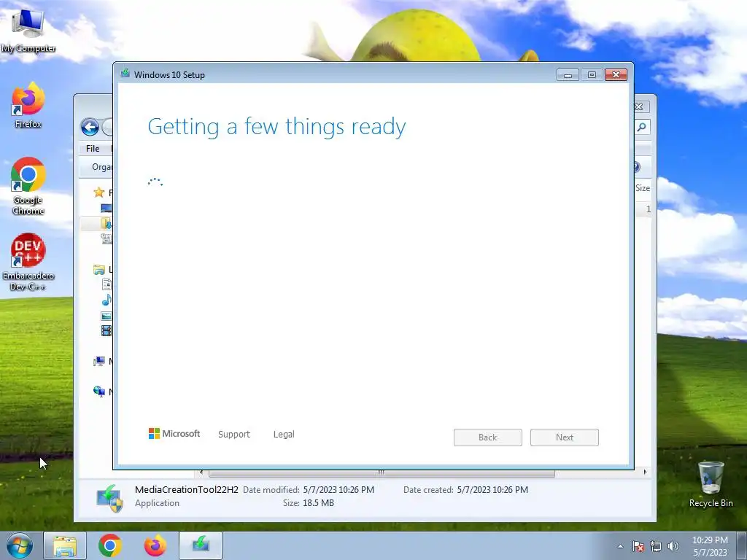Launch Firefox from the desktop shortcut
The image size is (747, 560).
[28, 105]
